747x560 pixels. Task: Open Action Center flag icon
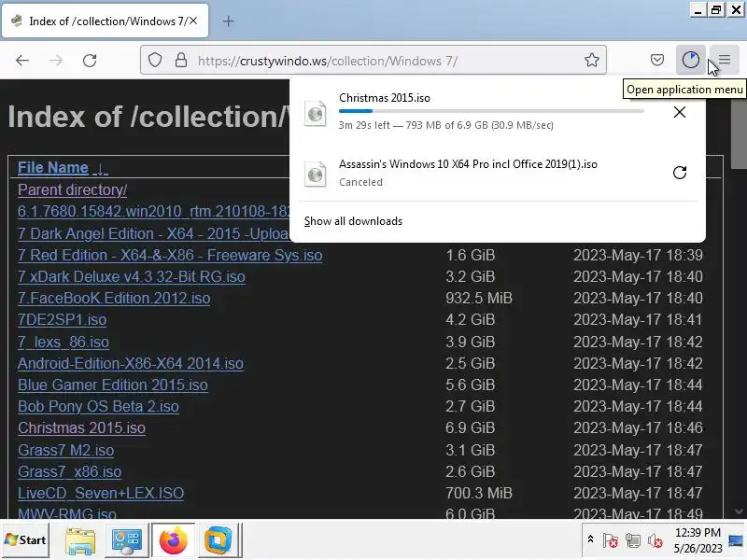611,540
